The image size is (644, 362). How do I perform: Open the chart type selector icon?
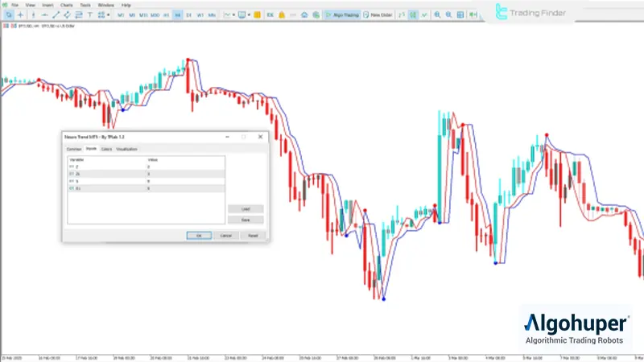point(227,15)
